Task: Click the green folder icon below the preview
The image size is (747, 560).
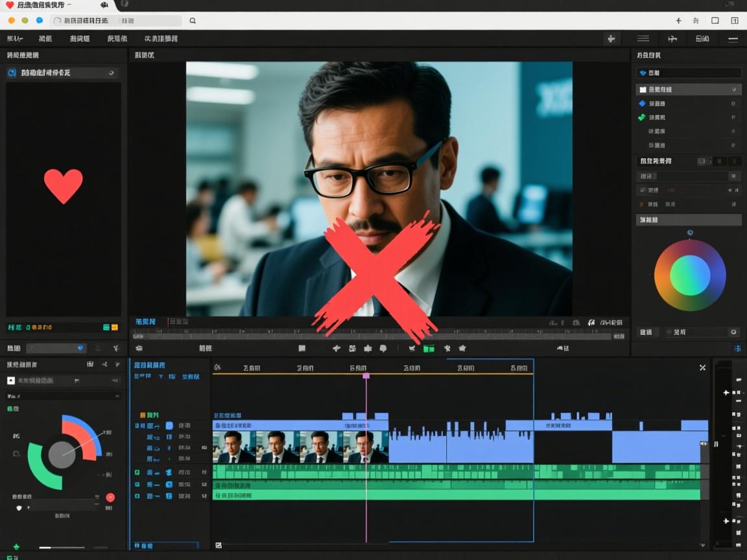Action: (429, 349)
